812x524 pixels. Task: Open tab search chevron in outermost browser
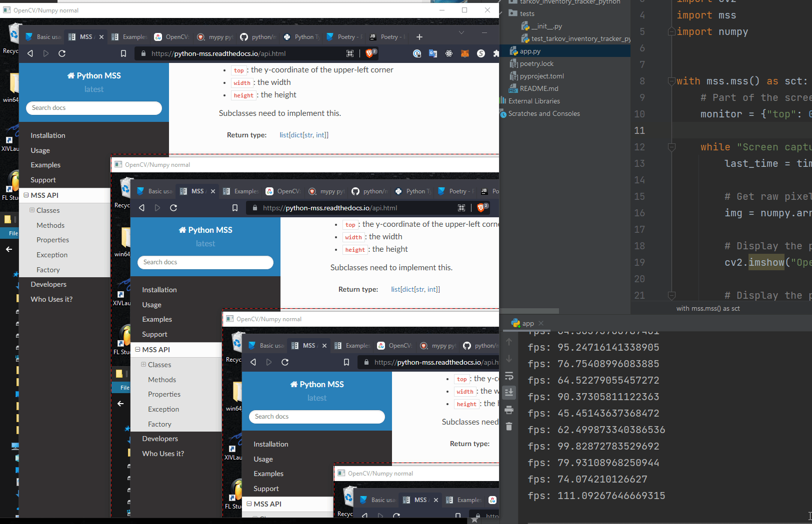click(461, 32)
